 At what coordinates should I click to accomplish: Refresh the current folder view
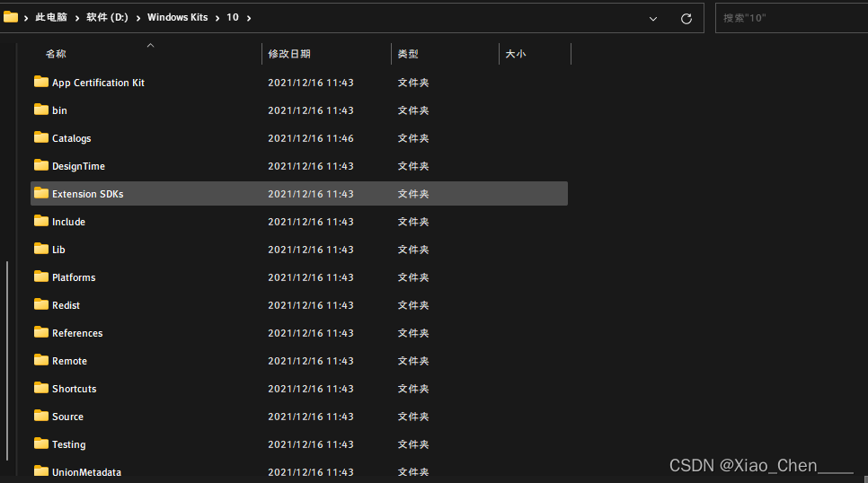686,18
